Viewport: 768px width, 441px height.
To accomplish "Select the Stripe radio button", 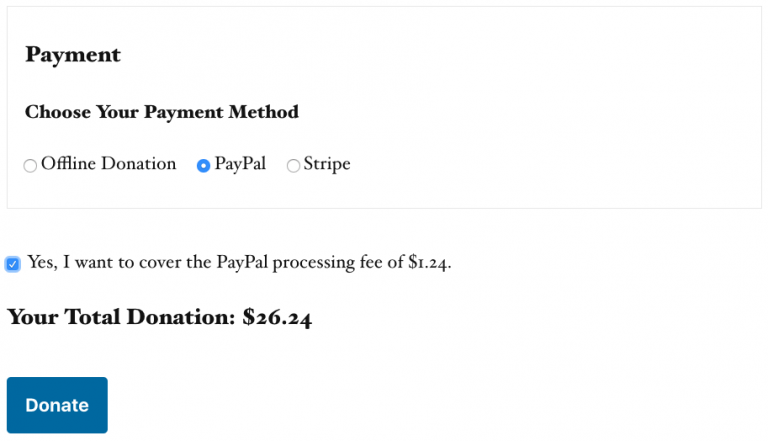I will (x=293, y=166).
